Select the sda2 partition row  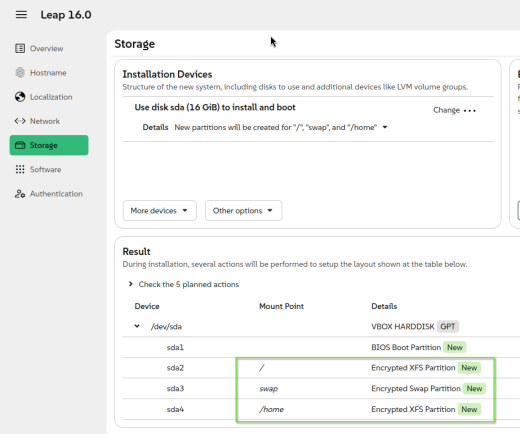321,368
